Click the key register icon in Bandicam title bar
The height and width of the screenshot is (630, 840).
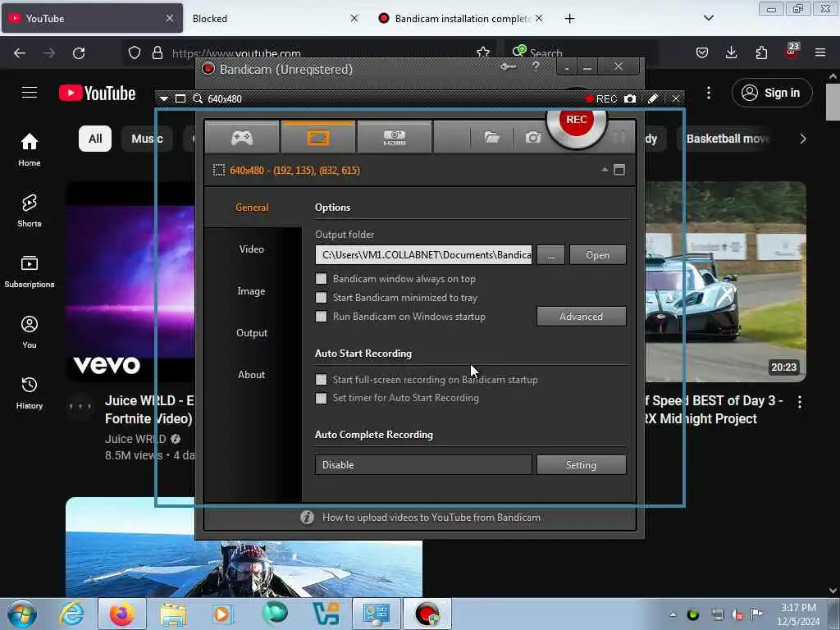click(508, 67)
